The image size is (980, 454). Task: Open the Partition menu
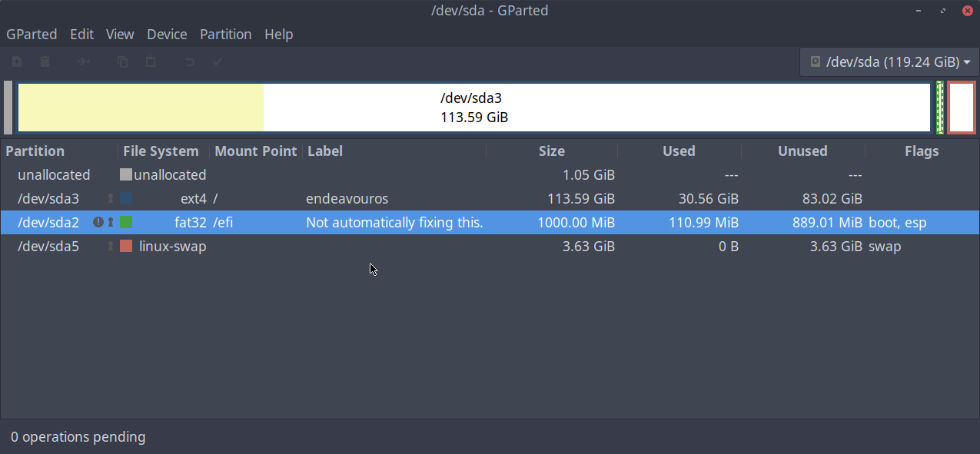[x=225, y=35]
